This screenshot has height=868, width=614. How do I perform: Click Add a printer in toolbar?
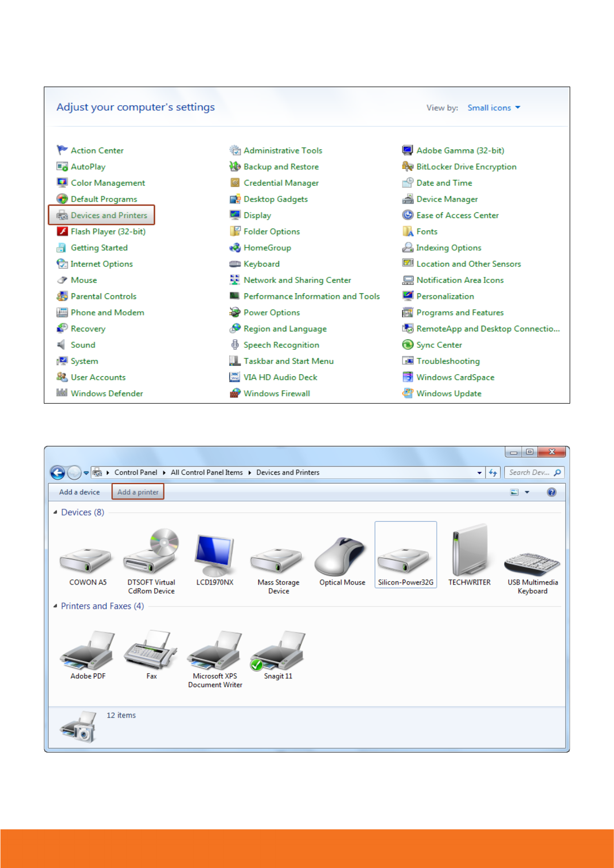tap(138, 492)
